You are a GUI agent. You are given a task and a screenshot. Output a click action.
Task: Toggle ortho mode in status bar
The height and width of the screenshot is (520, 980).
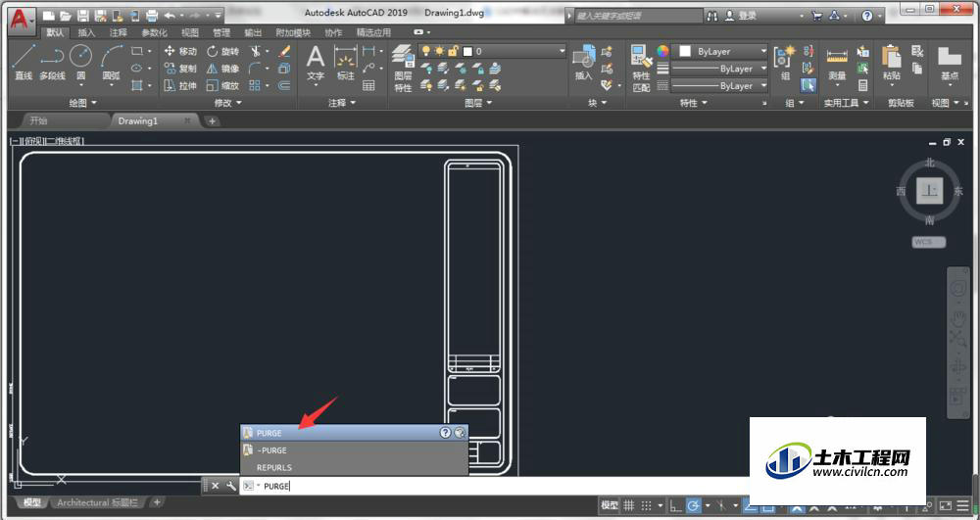675,505
